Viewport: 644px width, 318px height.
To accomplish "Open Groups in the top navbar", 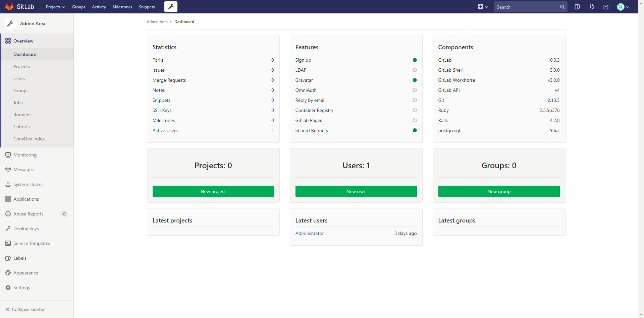I will tap(79, 7).
